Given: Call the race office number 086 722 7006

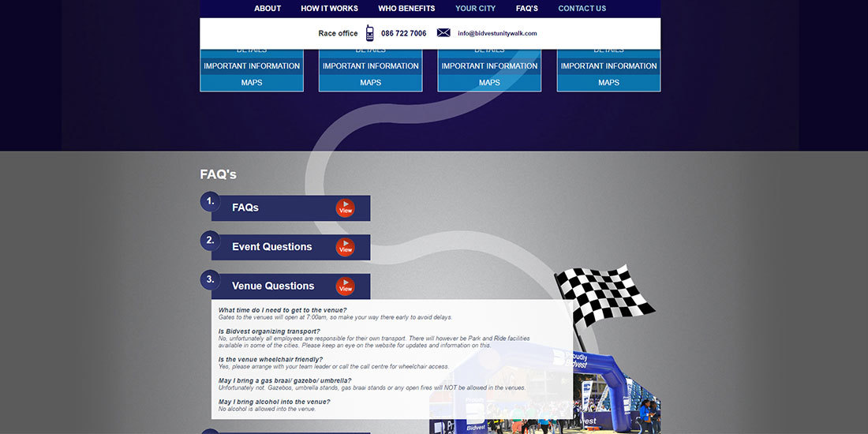Looking at the screenshot, I should point(403,34).
